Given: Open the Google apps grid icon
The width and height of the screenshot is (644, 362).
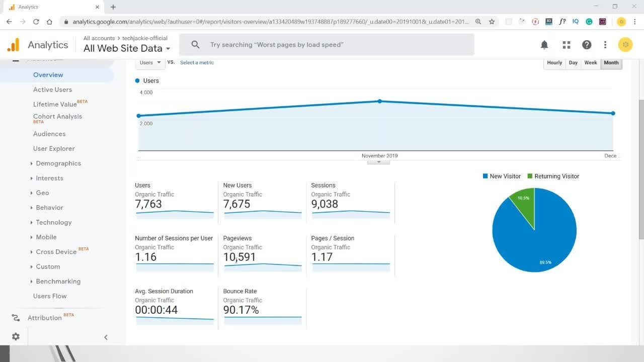Looking at the screenshot, I should tap(567, 45).
